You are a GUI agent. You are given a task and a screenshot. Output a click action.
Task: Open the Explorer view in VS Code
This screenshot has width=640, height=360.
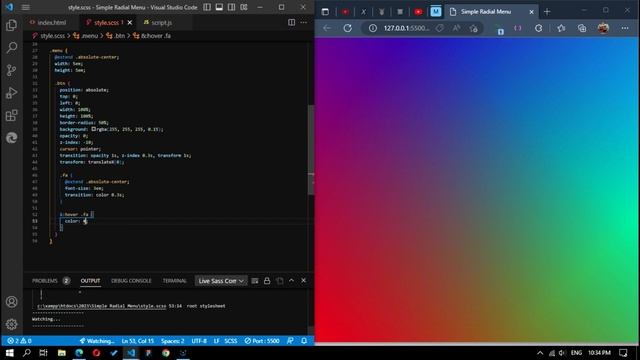coord(11,25)
